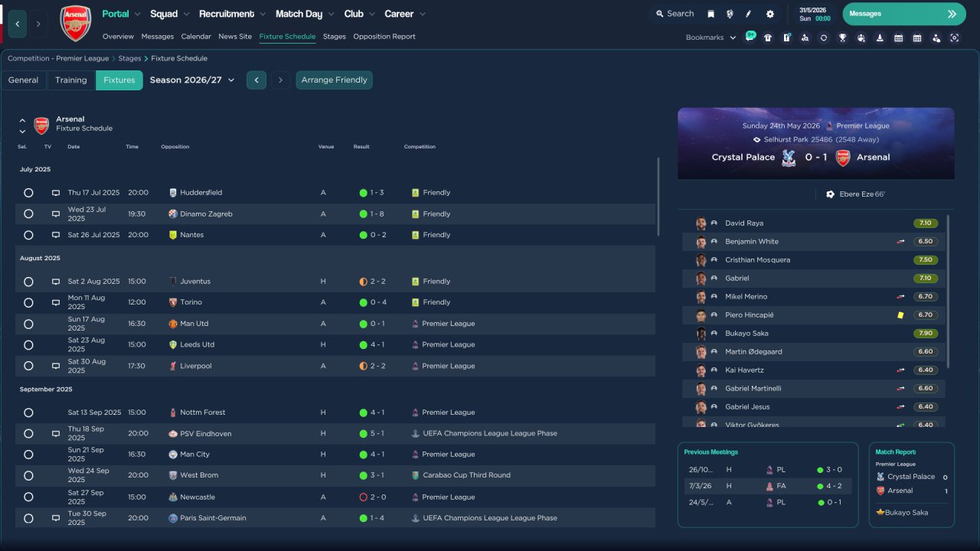Select the Newcastle fixture radio button

(28, 497)
